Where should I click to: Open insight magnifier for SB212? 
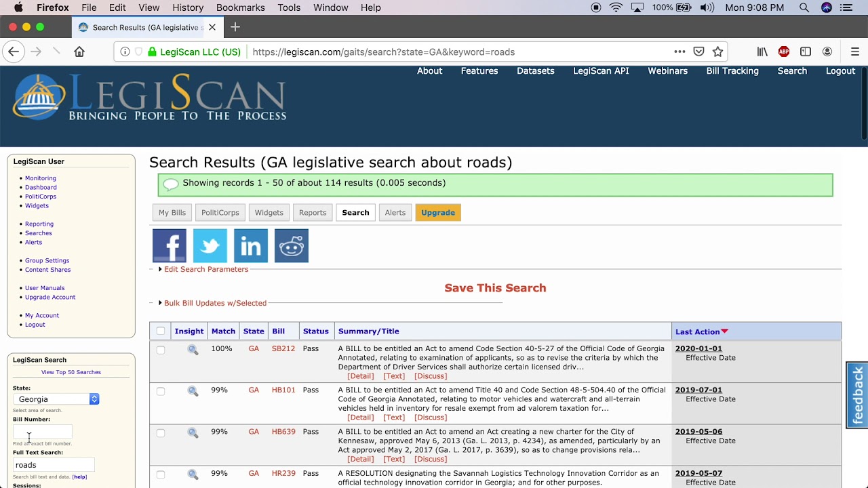tap(193, 350)
